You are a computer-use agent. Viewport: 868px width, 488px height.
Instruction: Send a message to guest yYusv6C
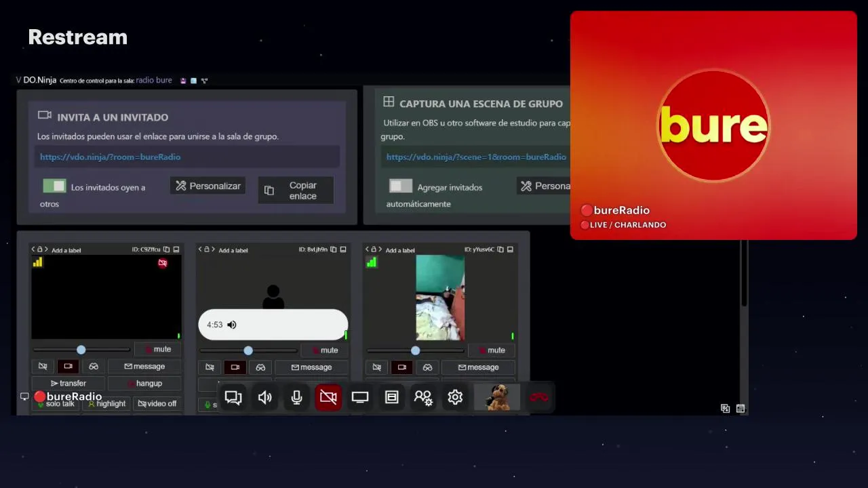tap(478, 367)
